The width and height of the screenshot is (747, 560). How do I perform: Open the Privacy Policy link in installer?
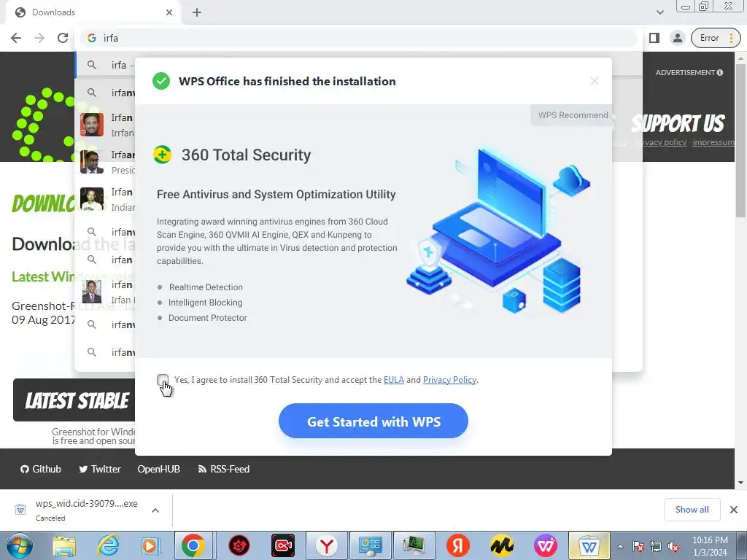pos(449,379)
